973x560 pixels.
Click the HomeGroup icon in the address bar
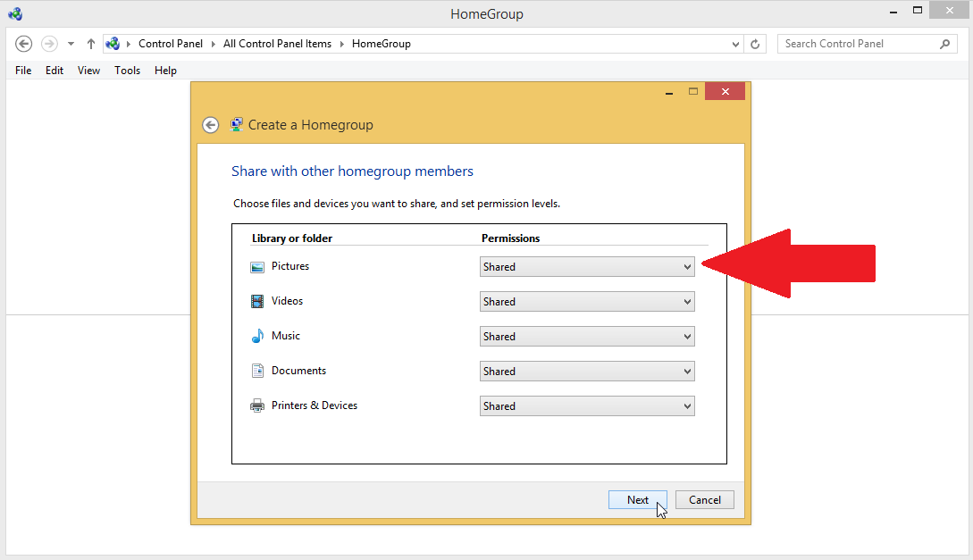113,44
